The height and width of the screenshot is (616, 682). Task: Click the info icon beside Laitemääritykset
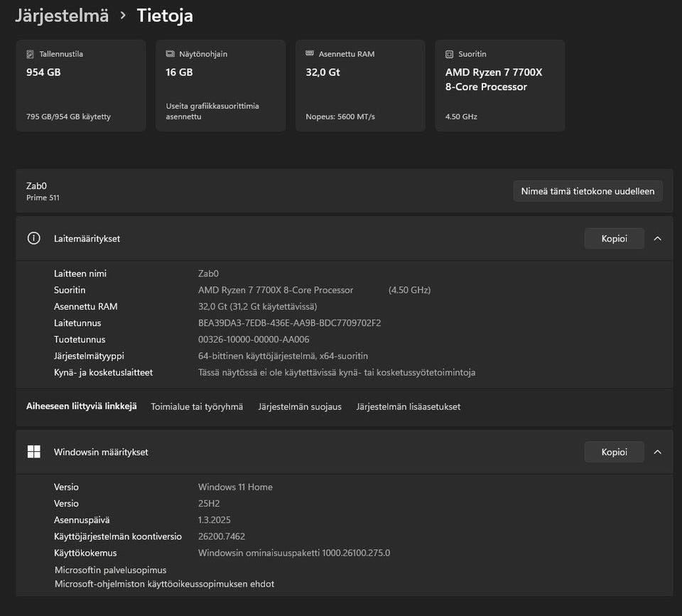pyautogui.click(x=33, y=239)
